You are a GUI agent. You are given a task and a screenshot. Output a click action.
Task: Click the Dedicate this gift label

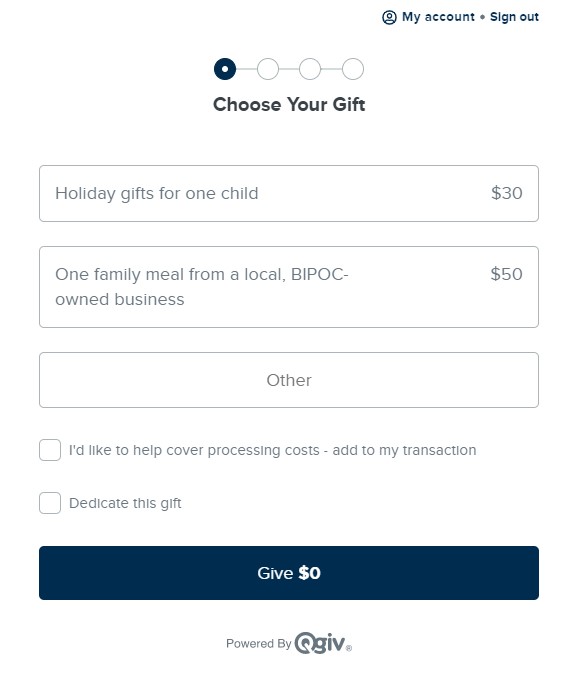coord(125,503)
